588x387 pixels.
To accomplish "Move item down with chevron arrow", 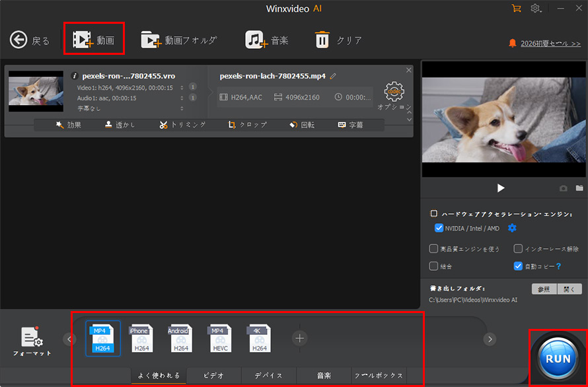I will (x=409, y=120).
